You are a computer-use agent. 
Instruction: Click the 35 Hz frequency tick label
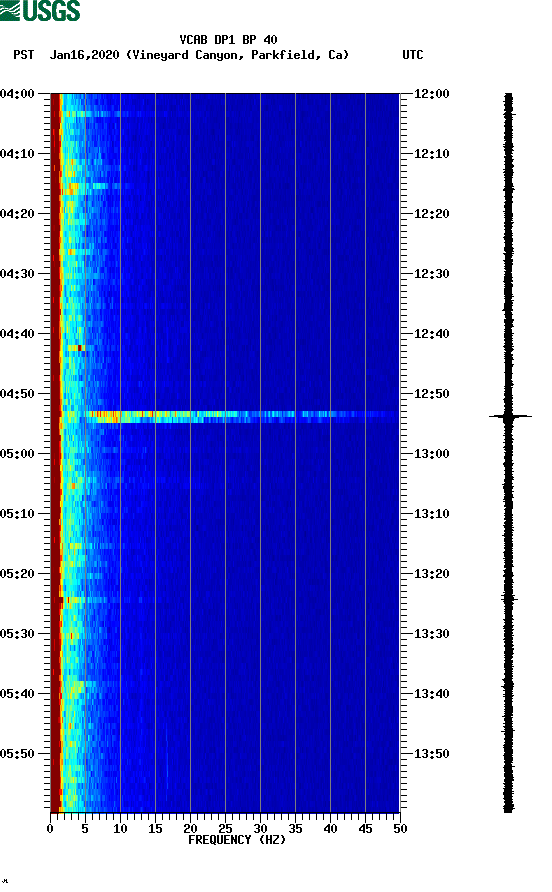[295, 829]
